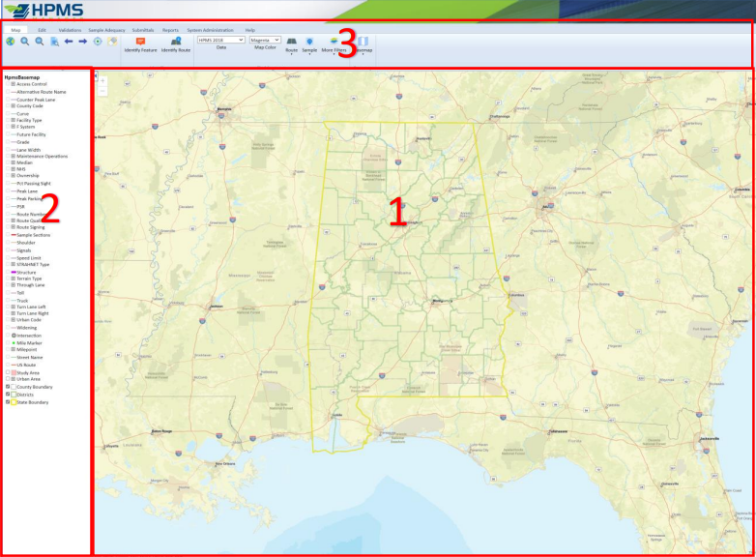The image size is (756, 557).
Task: Open the Sample Adequacy ribbon tab
Action: [106, 30]
